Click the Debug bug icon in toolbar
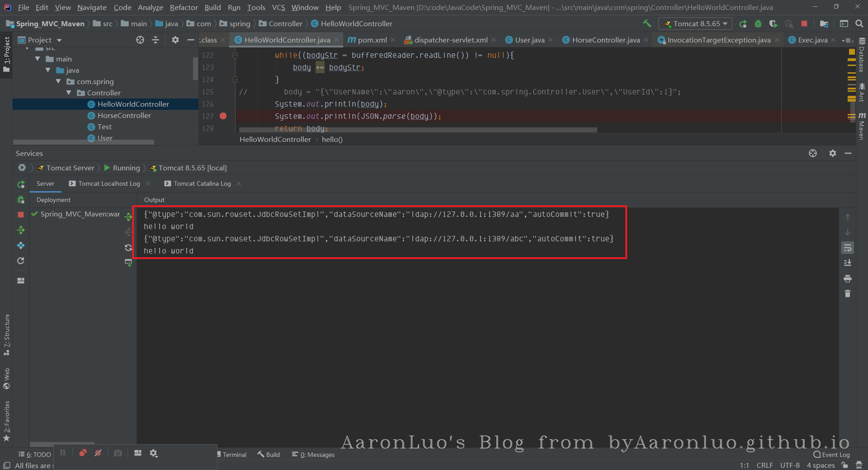The width and height of the screenshot is (868, 470). [x=758, y=23]
